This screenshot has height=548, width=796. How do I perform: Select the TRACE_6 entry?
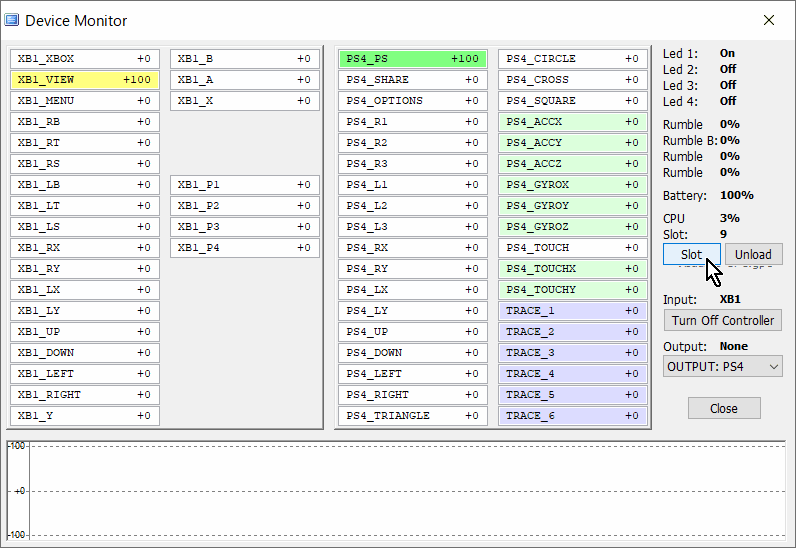(x=573, y=416)
